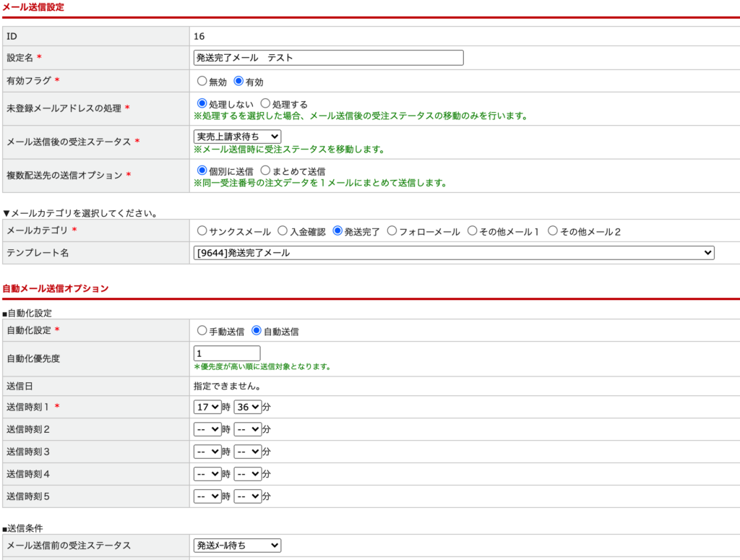Select the まとめて送信 radio option
740x560 pixels.
[265, 171]
